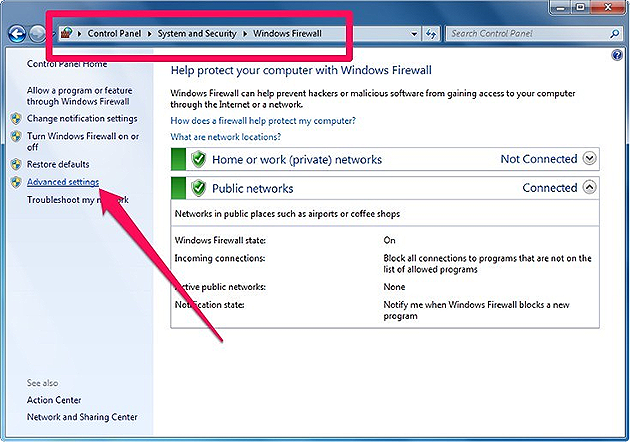Open Advanced settings link
This screenshot has height=442, width=630.
[x=63, y=182]
